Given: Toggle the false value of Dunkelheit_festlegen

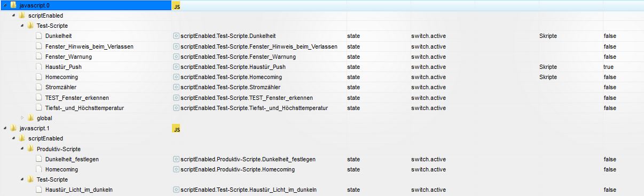Looking at the screenshot, I should 610,159.
